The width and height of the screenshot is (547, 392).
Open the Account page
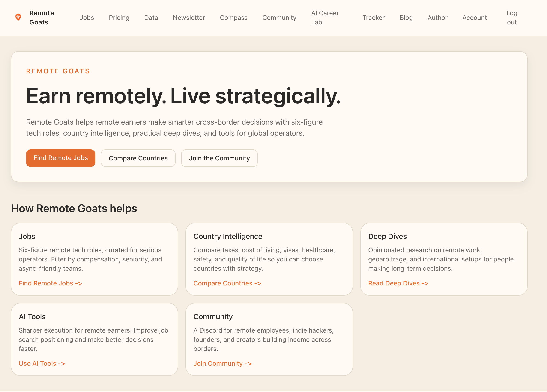(x=474, y=18)
